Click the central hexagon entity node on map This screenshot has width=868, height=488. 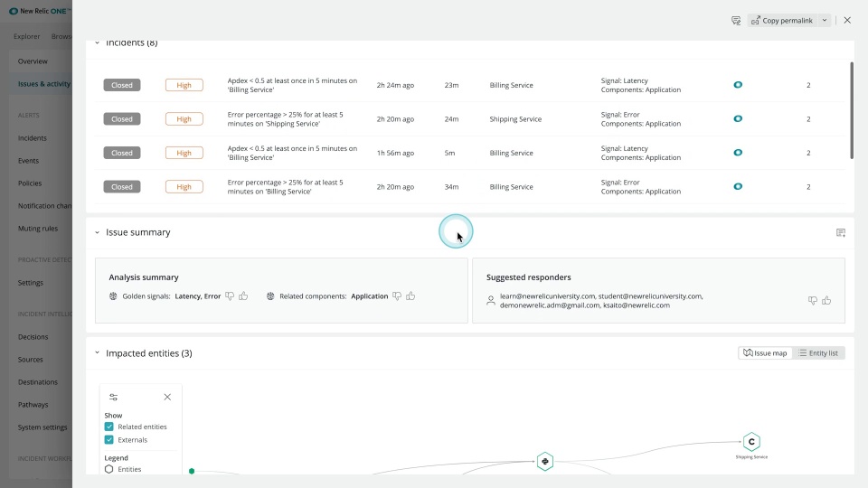545,462
